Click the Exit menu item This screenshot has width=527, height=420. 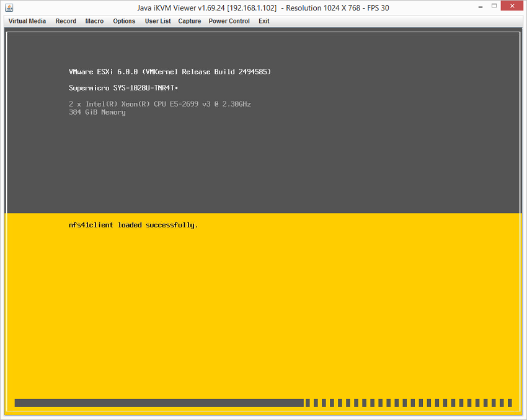264,21
